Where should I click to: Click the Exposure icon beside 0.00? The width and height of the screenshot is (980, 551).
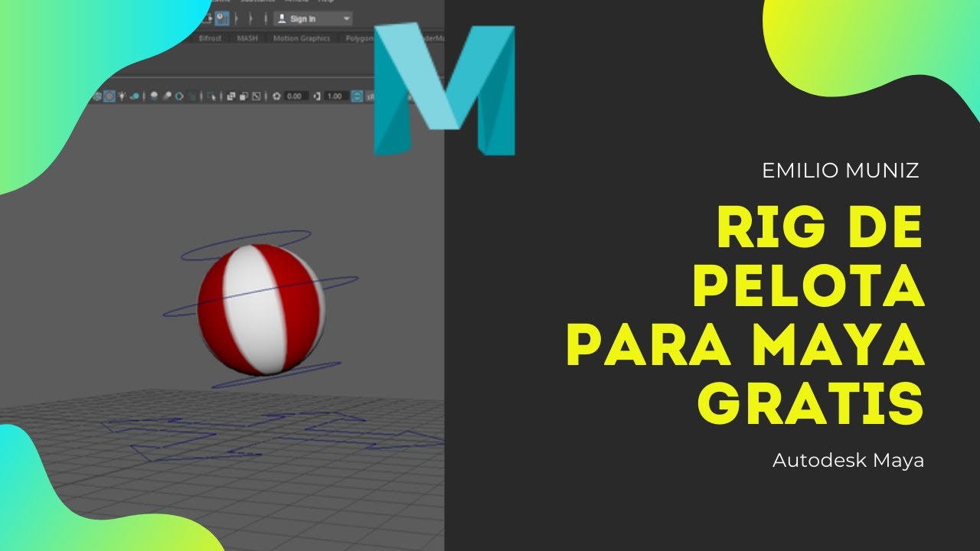coord(276,96)
